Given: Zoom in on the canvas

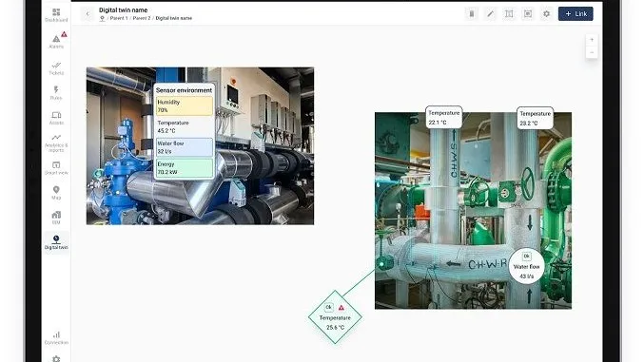Looking at the screenshot, I should 592,40.
